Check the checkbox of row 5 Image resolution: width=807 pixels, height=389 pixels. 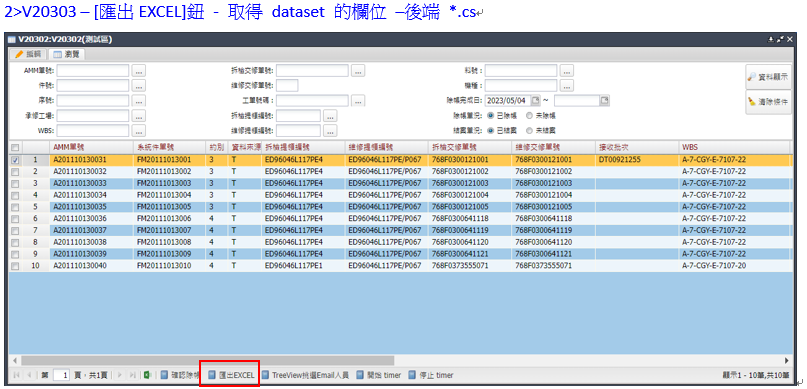pos(15,207)
